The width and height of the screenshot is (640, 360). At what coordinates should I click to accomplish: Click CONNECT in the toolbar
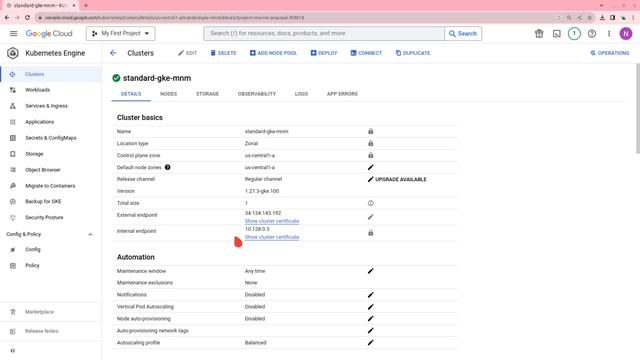(x=366, y=53)
